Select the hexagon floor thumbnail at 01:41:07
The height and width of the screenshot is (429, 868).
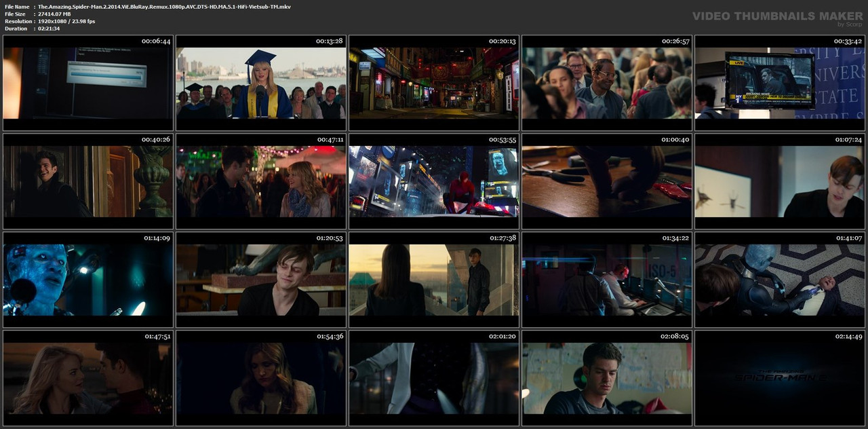coord(780,280)
